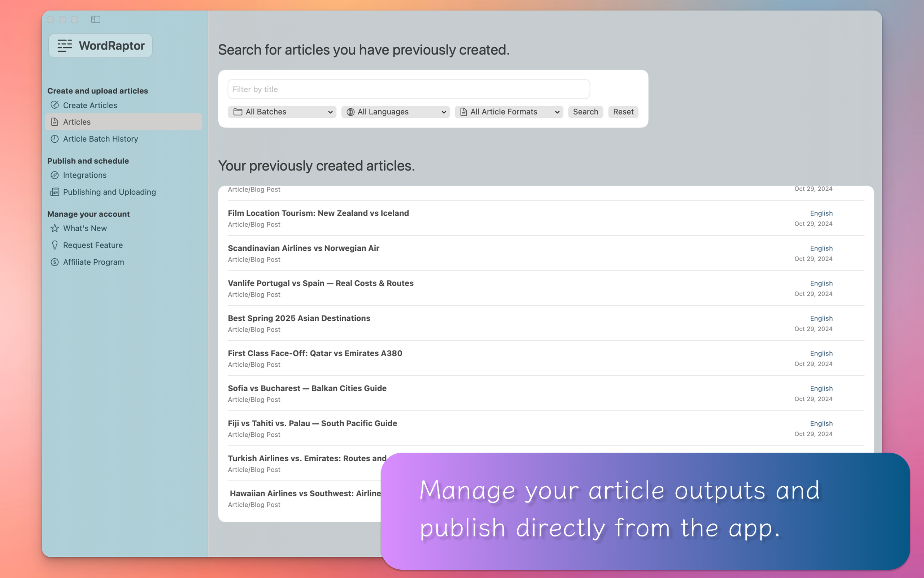Image resolution: width=924 pixels, height=578 pixels.
Task: Click English label on Sofia vs Bucharest row
Action: pyautogui.click(x=821, y=388)
